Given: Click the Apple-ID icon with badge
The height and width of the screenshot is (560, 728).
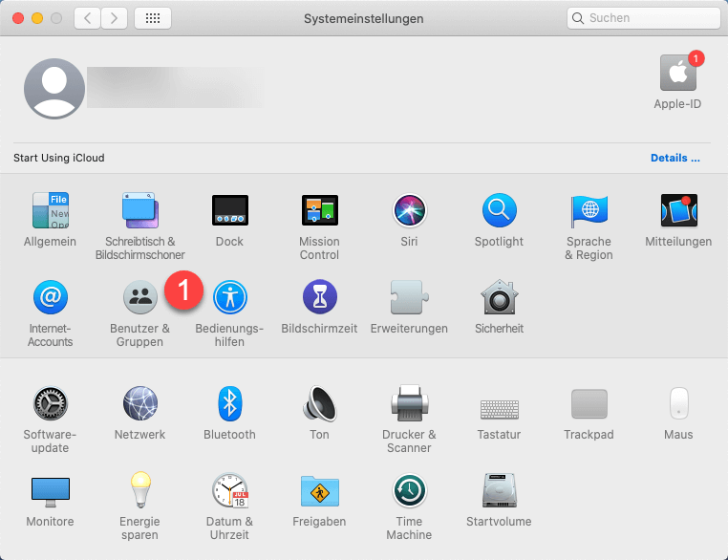Looking at the screenshot, I should pyautogui.click(x=677, y=75).
